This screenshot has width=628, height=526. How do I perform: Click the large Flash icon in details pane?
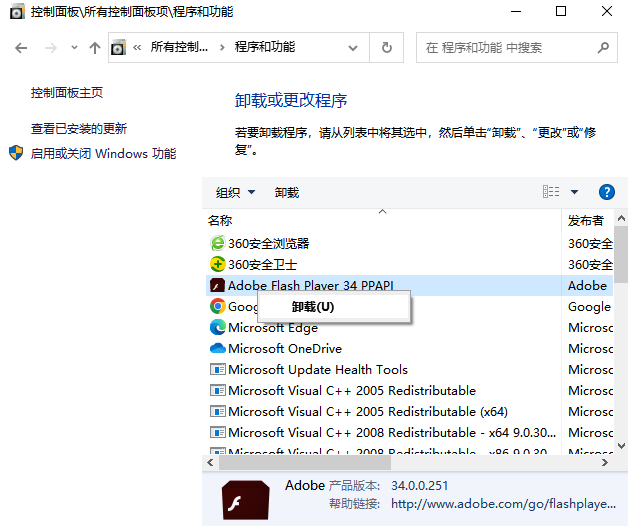[x=246, y=500]
